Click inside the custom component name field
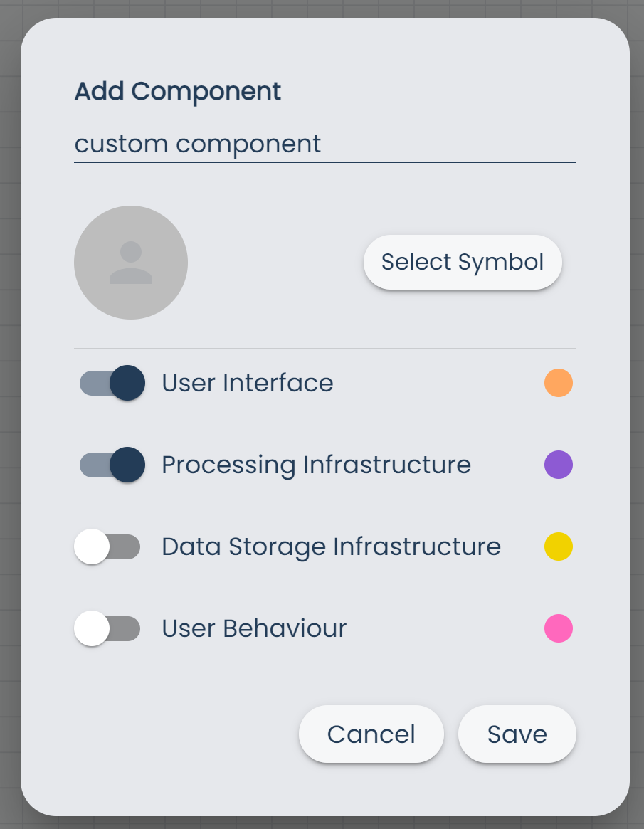Image resolution: width=644 pixels, height=829 pixels. pos(285,144)
